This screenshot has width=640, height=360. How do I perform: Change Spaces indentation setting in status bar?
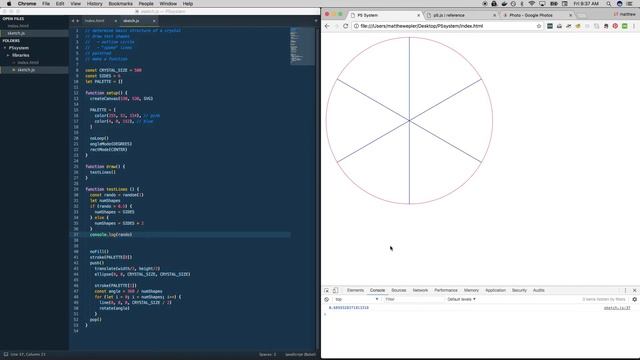(x=268, y=354)
